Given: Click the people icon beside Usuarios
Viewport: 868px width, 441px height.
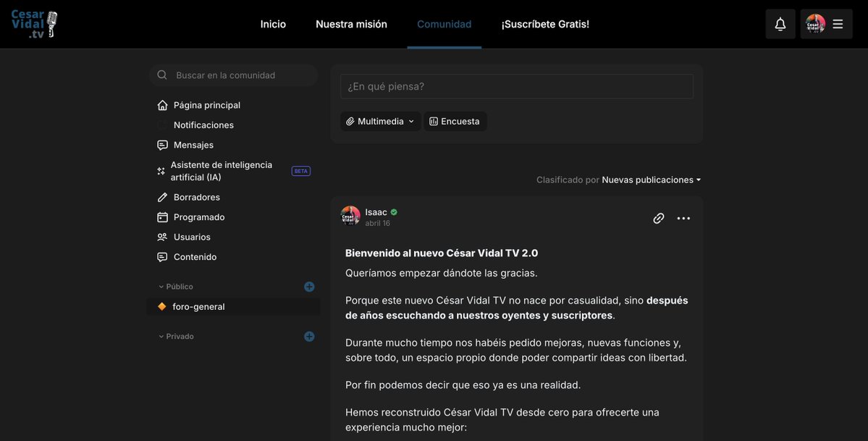Looking at the screenshot, I should (x=162, y=237).
